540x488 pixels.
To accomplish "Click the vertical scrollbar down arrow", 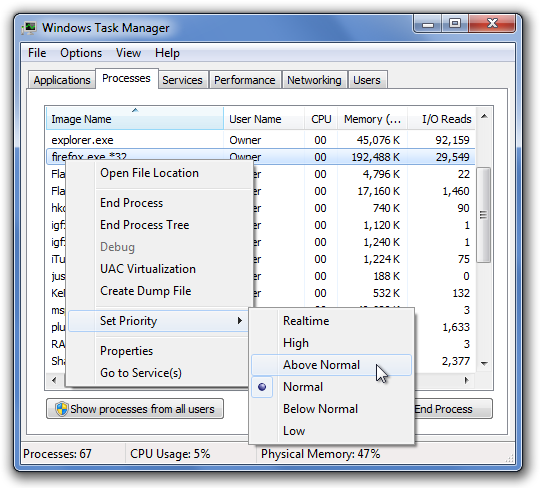I will pyautogui.click(x=484, y=364).
